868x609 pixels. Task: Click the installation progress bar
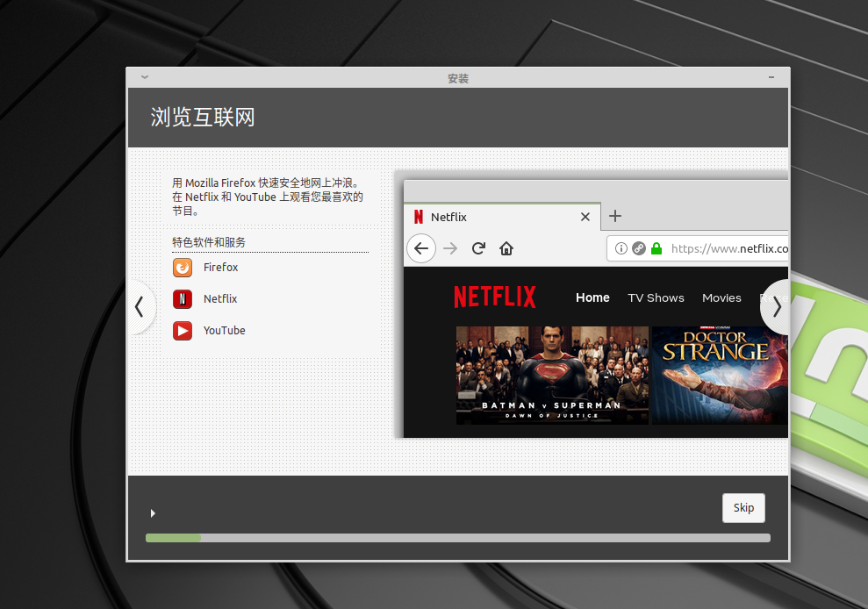[458, 537]
